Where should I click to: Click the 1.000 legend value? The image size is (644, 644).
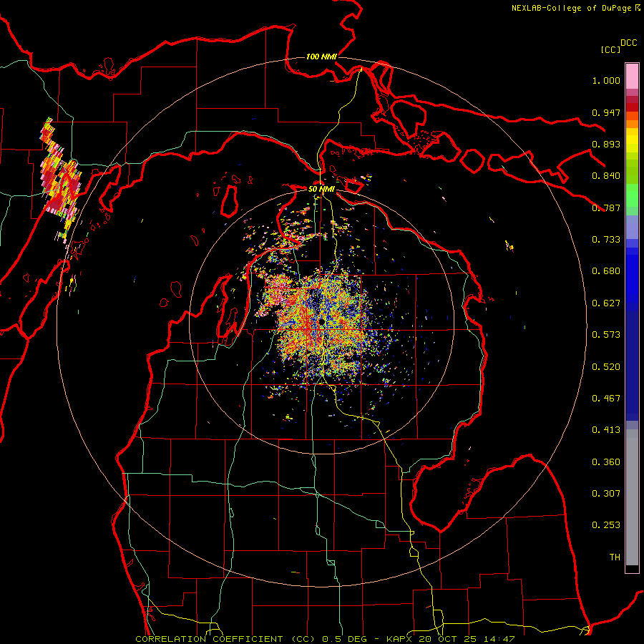coord(606,80)
